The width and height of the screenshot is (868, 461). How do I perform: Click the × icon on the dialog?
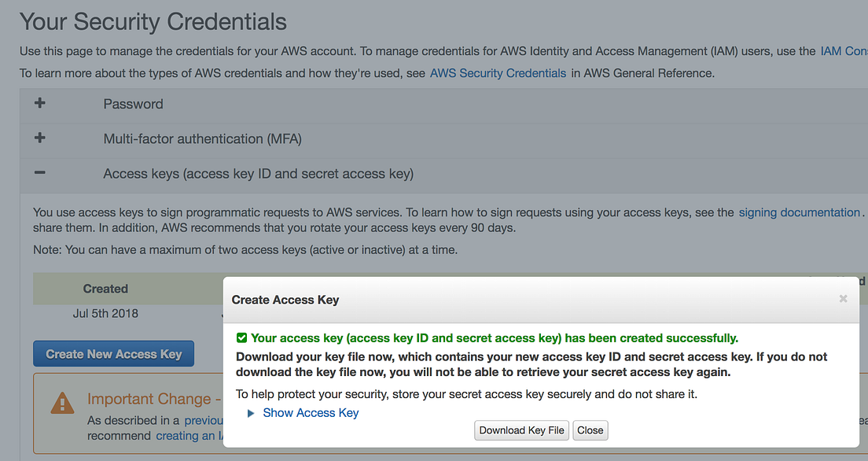843,299
